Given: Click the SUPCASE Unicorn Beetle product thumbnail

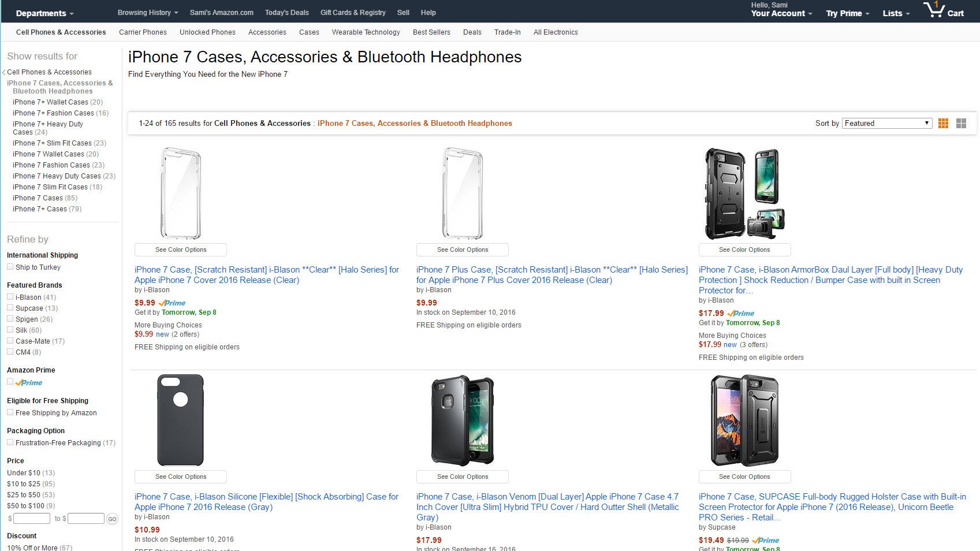Looking at the screenshot, I should [744, 420].
